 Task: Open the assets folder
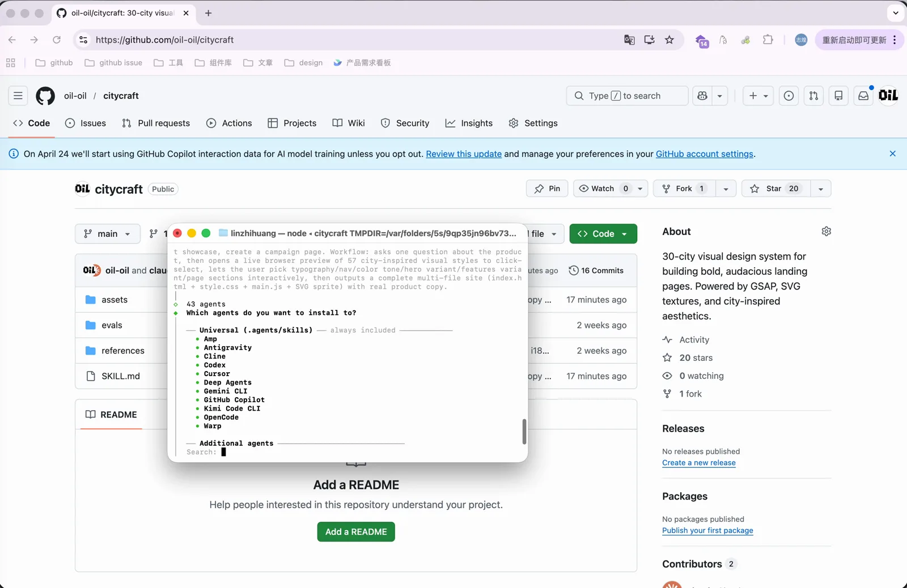115,300
